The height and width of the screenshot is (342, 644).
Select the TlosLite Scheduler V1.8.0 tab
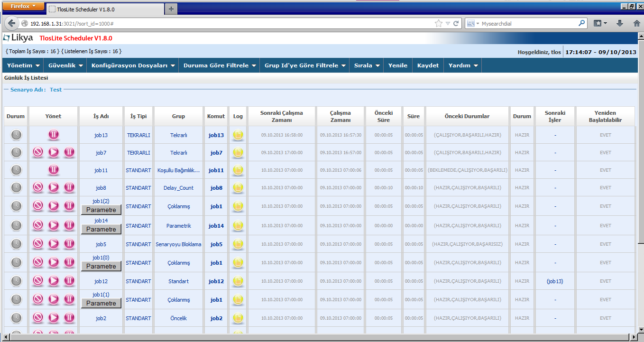[104, 9]
